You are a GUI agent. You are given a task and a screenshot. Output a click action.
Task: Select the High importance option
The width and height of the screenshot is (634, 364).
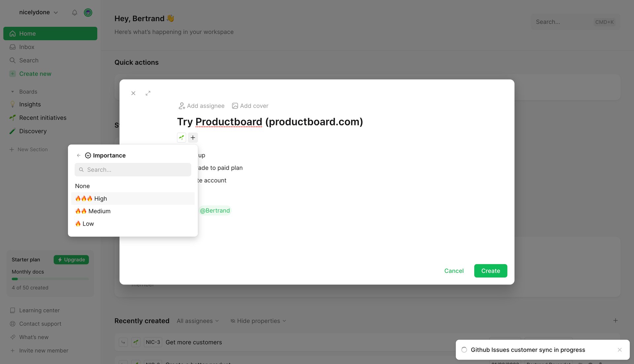(x=100, y=198)
